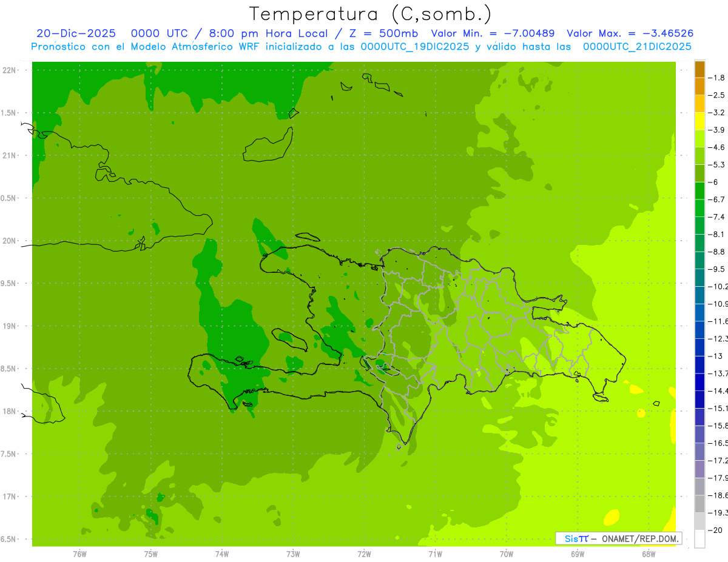The image size is (728, 562).
Task: Click the '22N' latitude label
Action: [x=10, y=70]
